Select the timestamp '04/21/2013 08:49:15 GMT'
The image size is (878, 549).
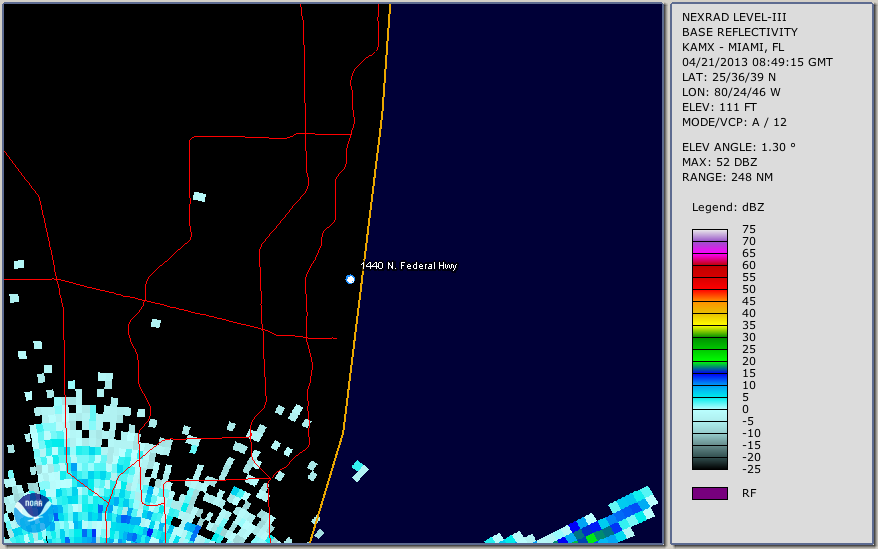pos(757,62)
